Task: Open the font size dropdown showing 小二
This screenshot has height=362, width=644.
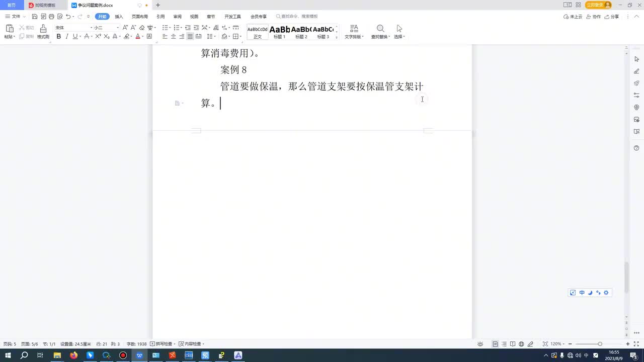Action: (118, 28)
